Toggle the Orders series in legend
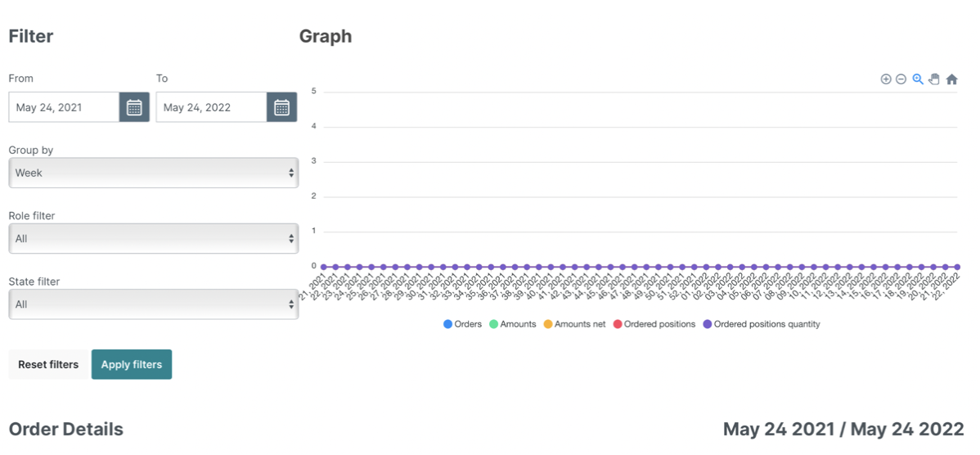This screenshot has height=455, width=980. (x=462, y=324)
